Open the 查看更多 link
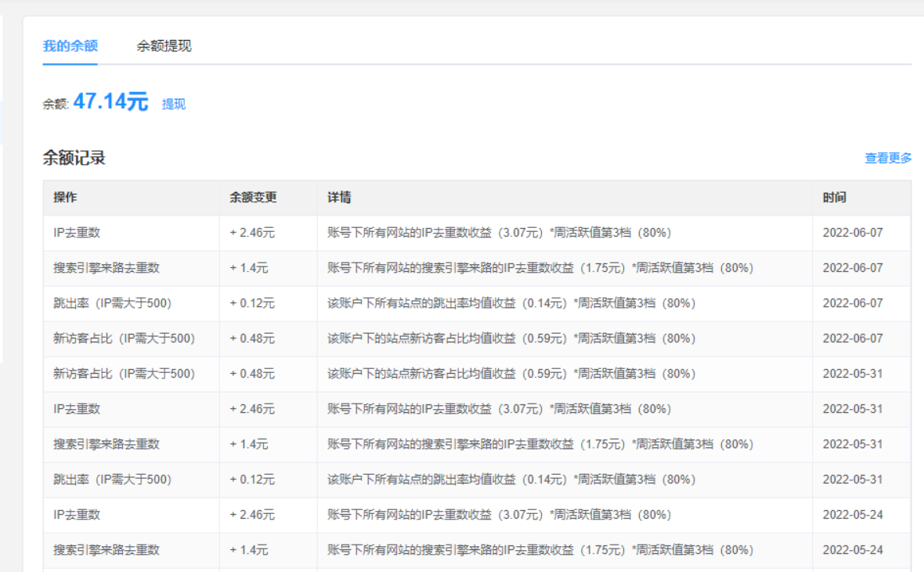Viewport: 924px width, 572px height. pos(888,158)
